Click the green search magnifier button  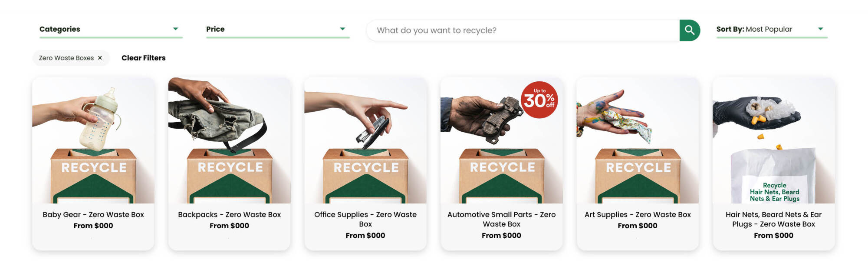(x=690, y=30)
